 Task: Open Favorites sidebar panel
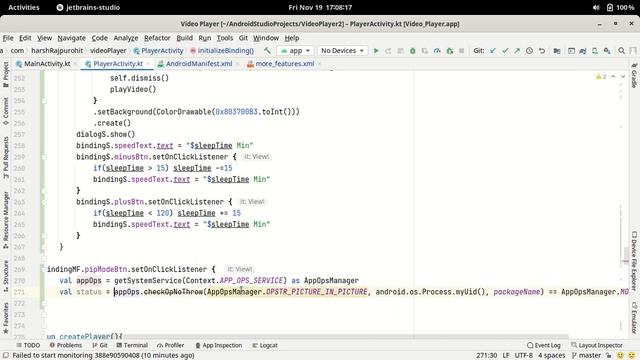6,318
